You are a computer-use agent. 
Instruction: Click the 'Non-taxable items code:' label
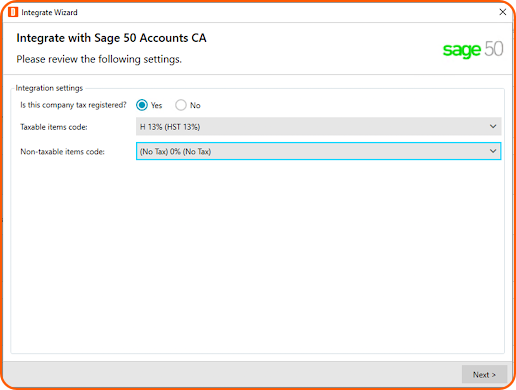pos(62,152)
